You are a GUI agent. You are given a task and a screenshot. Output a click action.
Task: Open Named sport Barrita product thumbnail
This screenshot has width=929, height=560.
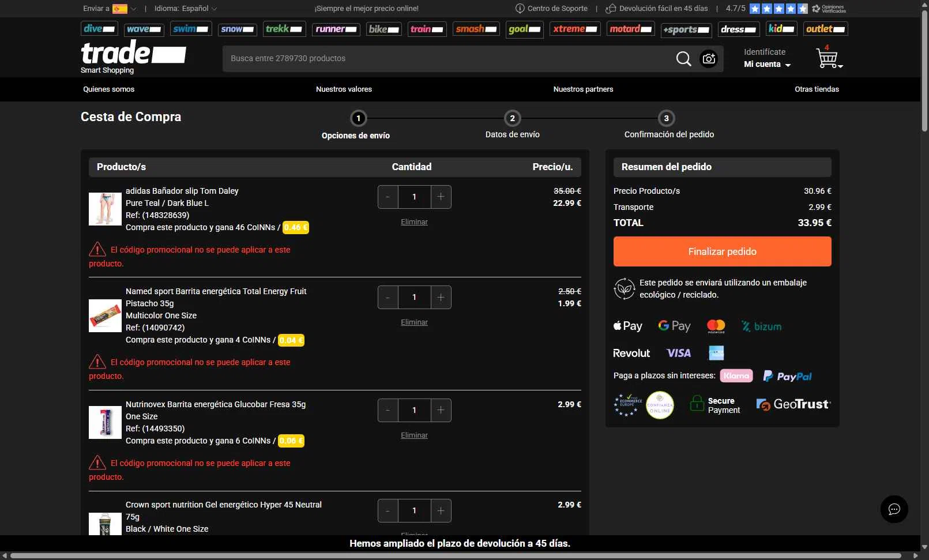[105, 315]
